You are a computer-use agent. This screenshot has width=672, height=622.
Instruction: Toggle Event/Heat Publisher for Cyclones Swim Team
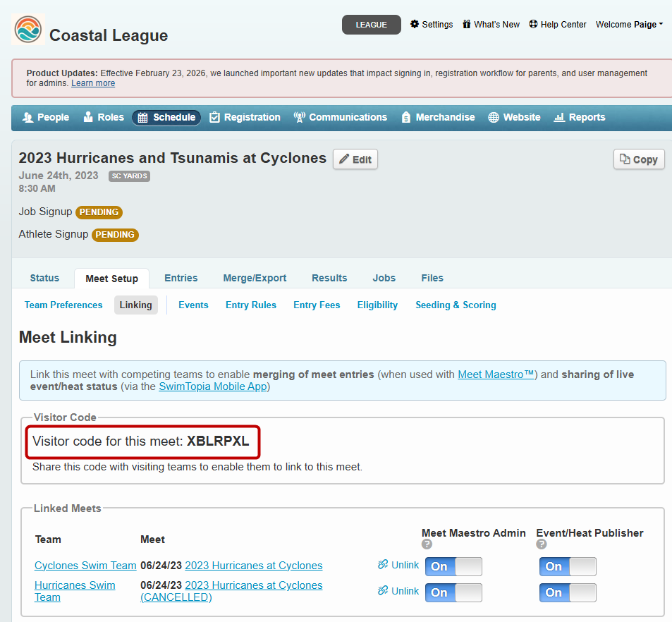click(x=568, y=566)
